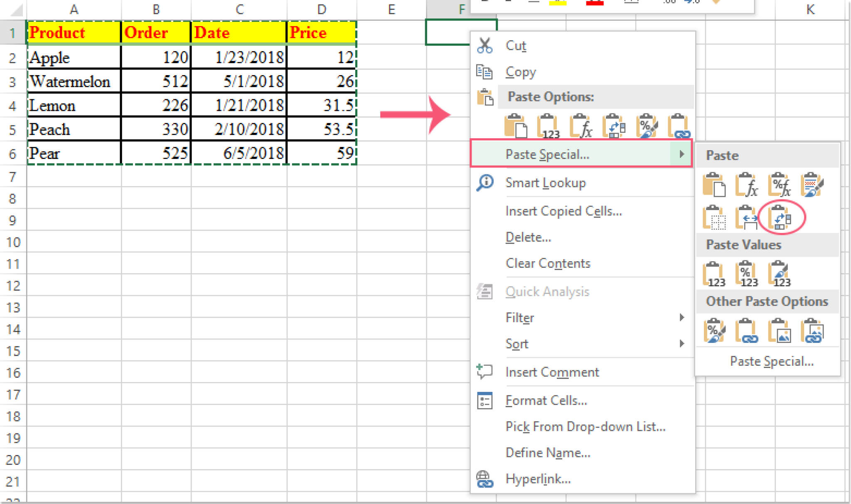
Task: Choose Format Cells from the context menu
Action: coord(546,400)
